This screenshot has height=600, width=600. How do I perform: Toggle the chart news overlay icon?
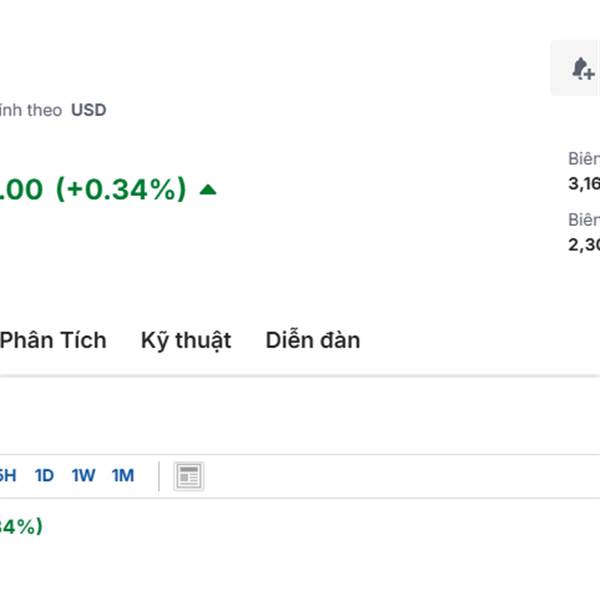click(x=188, y=476)
